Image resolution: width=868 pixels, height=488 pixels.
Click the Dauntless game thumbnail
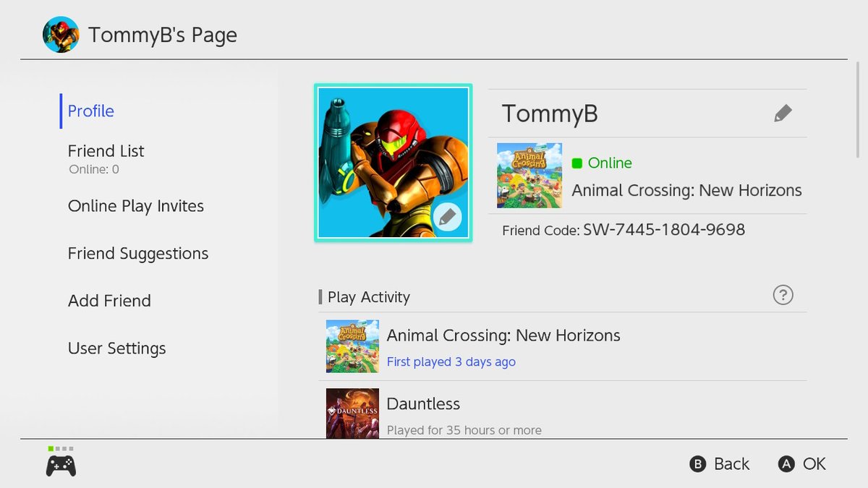point(352,413)
